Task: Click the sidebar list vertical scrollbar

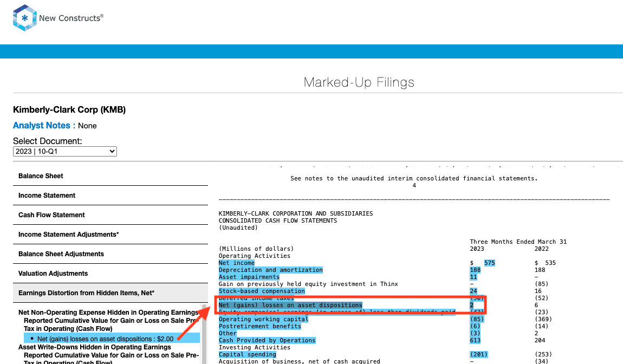Action: click(x=205, y=334)
